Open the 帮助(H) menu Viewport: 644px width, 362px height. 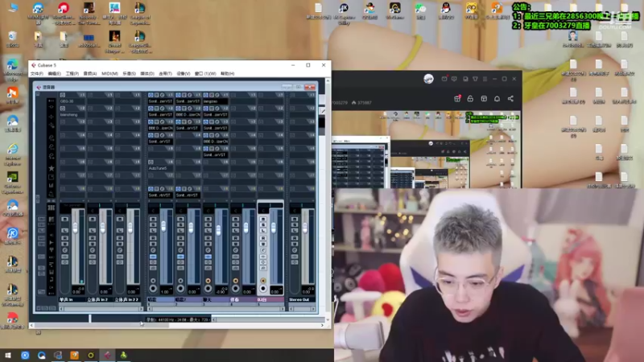pos(227,74)
